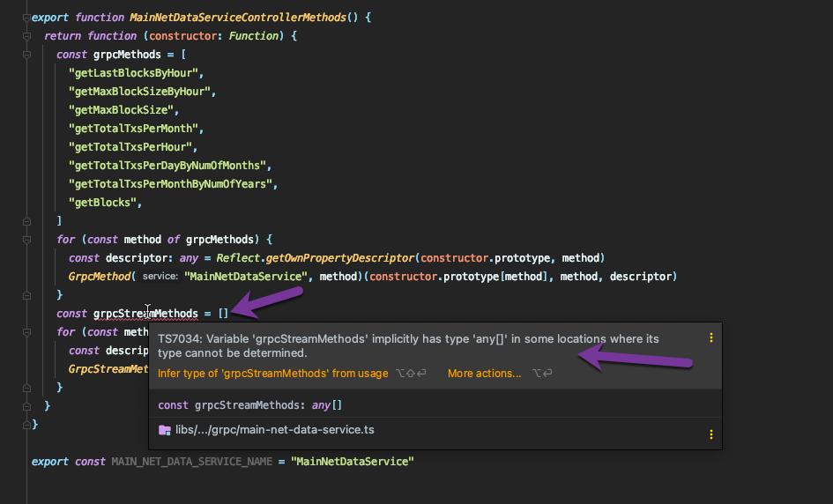Image resolution: width=833 pixels, height=504 pixels.
Task: Click 'const grpcStreamMethods: any[]' signature in tooltip
Action: [x=249, y=405]
